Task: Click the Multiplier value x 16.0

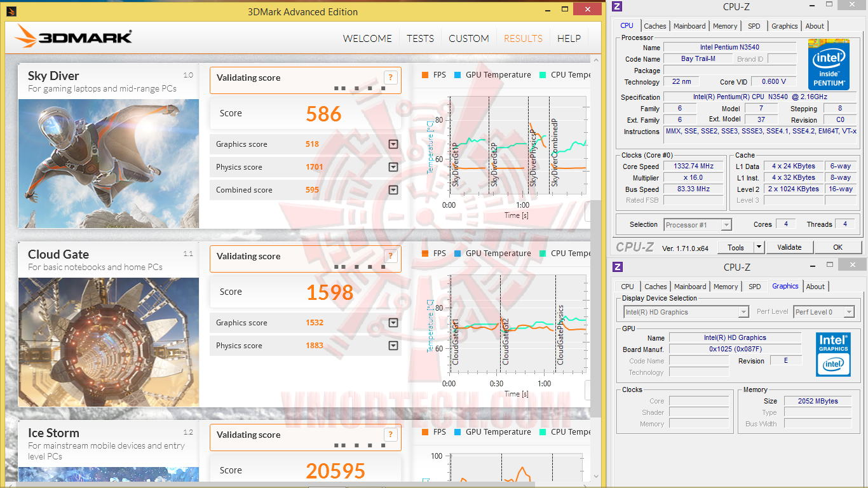Action: point(693,178)
